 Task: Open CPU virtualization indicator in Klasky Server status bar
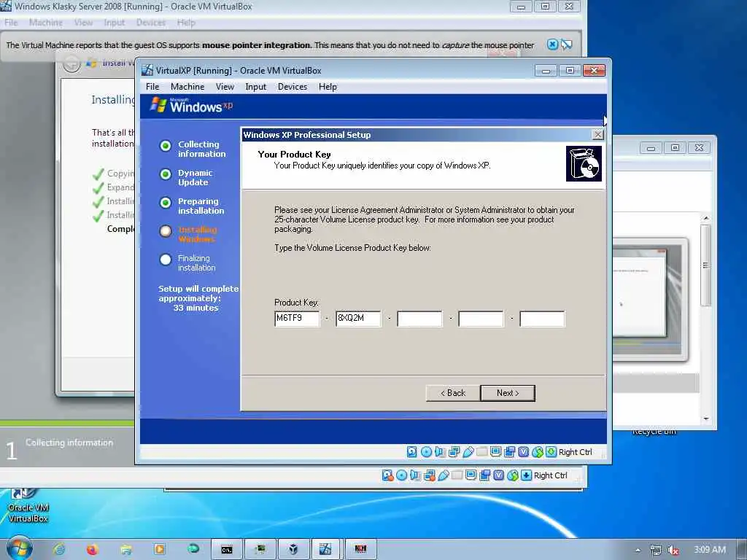(499, 475)
